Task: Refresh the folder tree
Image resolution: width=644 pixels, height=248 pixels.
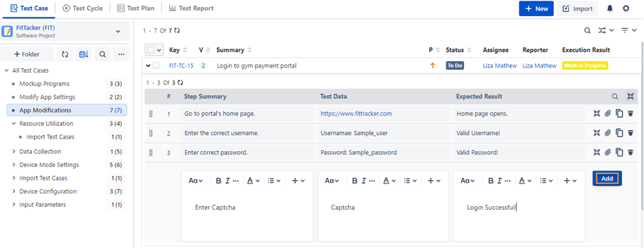Action: (65, 54)
